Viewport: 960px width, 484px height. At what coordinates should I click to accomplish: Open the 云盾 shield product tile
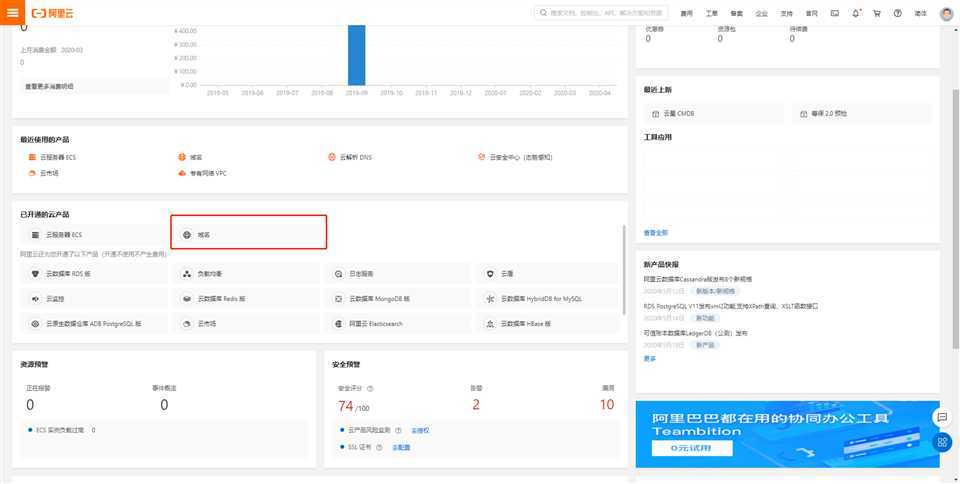[549, 274]
